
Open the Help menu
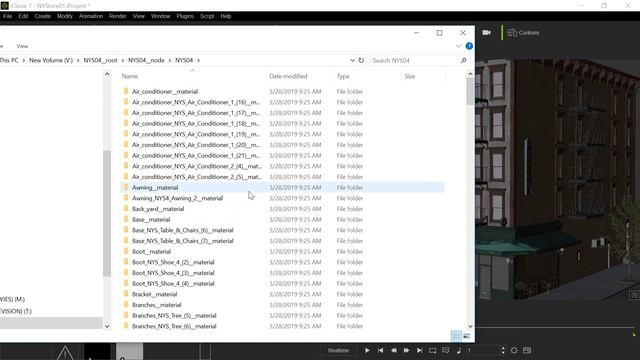(x=226, y=16)
